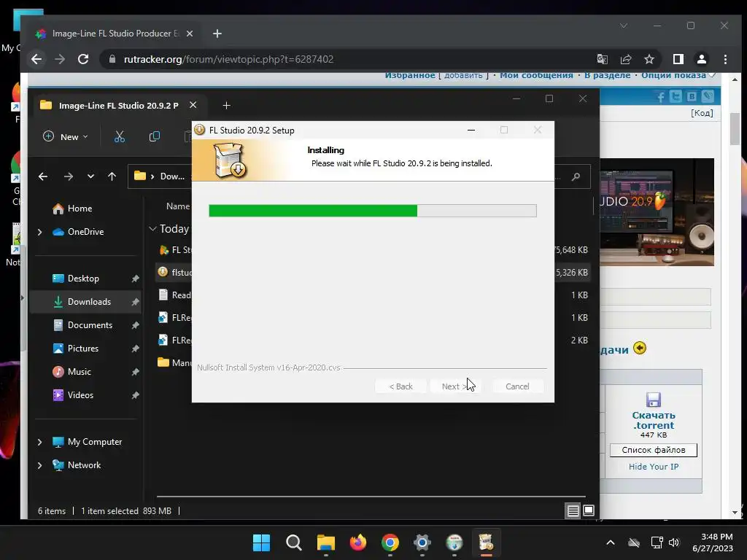This screenshot has height=560, width=747.
Task: Open a new Chrome tab
Action: pos(217,34)
